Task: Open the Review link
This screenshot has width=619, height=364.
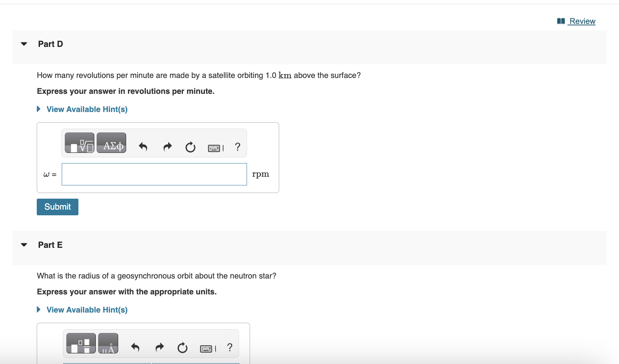Action: (576, 21)
